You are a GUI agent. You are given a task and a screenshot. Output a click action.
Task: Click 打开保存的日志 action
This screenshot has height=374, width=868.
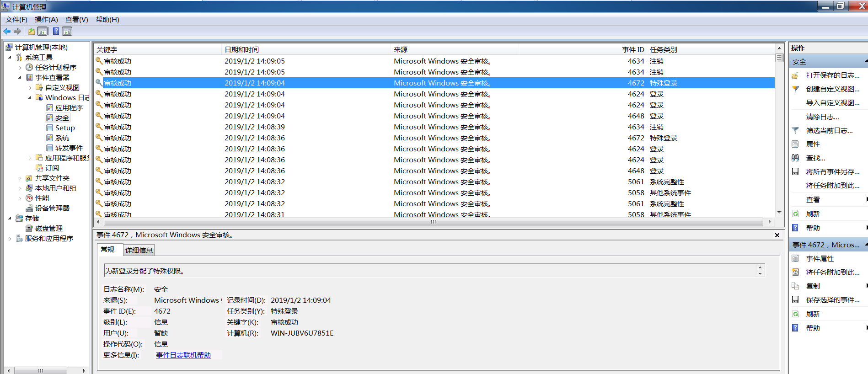point(832,75)
